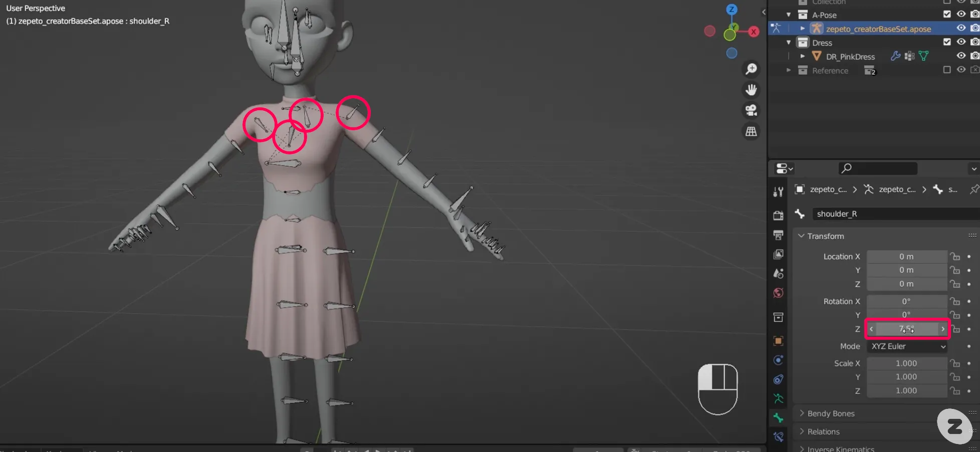The width and height of the screenshot is (980, 452).
Task: Click the properties search field
Action: (878, 169)
